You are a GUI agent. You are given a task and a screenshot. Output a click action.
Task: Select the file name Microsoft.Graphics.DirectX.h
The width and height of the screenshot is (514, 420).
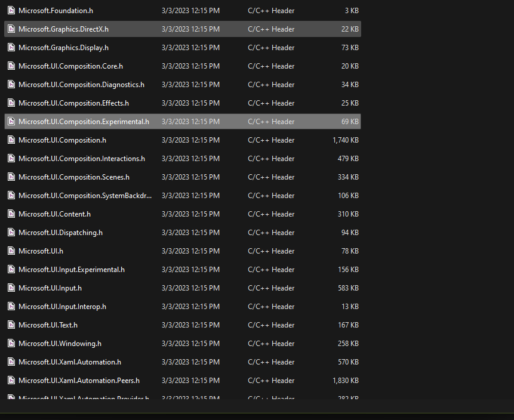64,29
